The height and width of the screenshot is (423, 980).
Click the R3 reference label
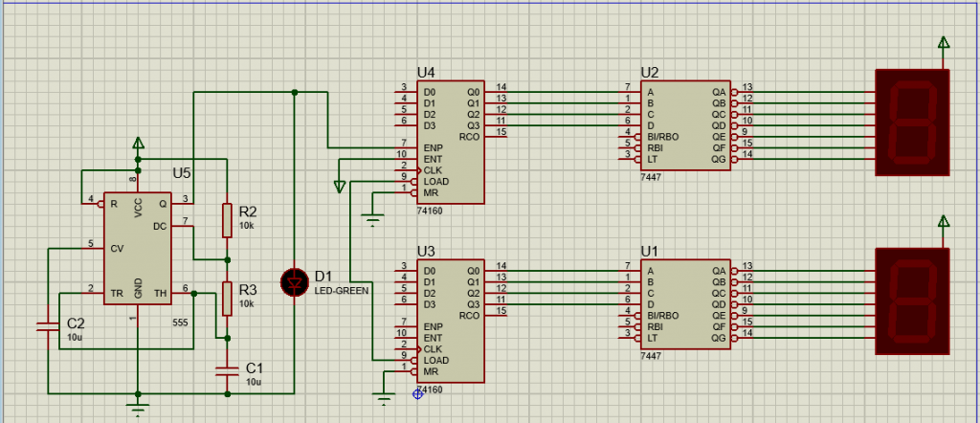pos(248,290)
